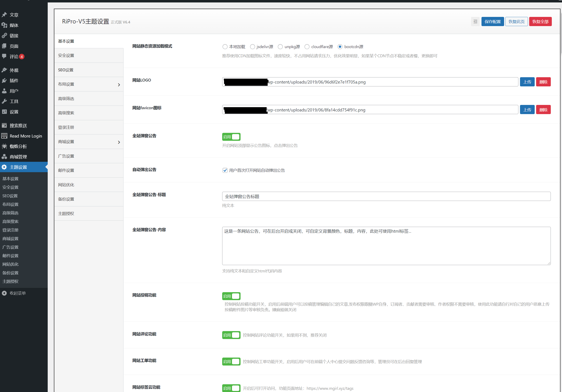
Task: Click the pushpin icon for 文章
Action: click(x=4, y=15)
